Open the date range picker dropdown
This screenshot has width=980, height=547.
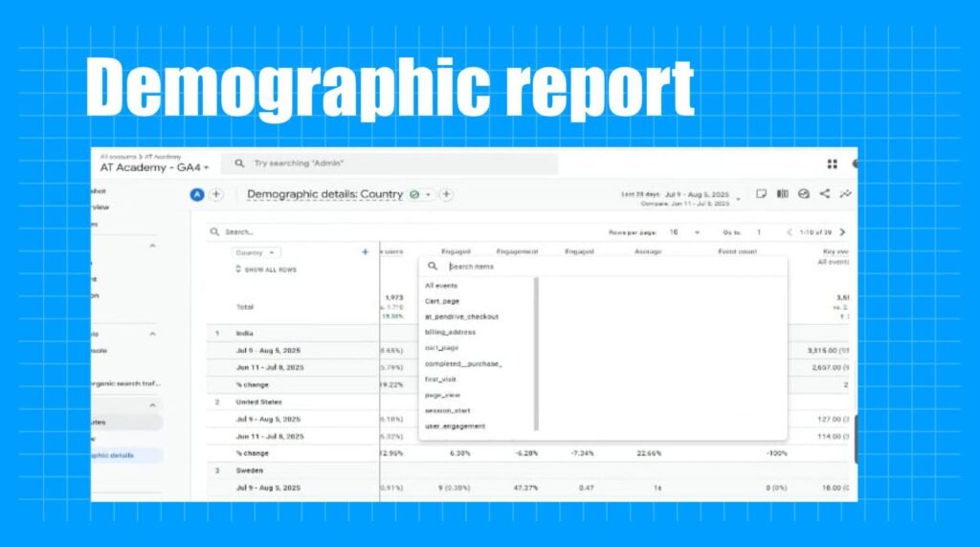739,198
